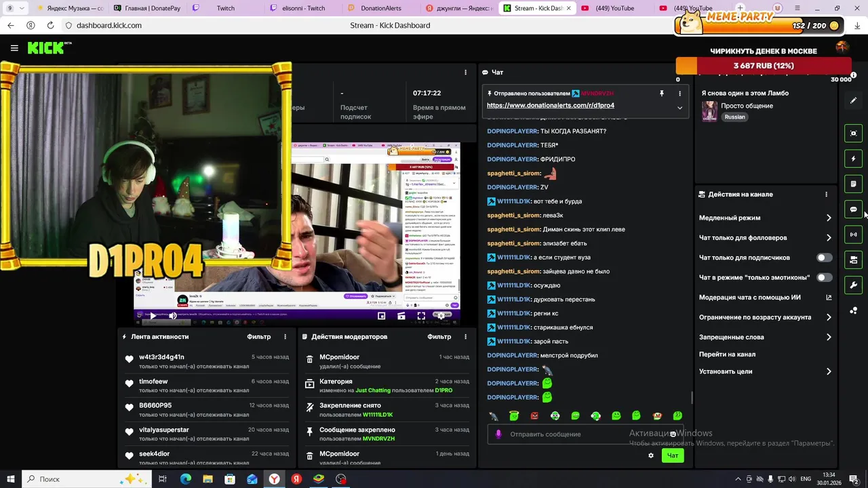Toggle the wrench tools panel icon
The height and width of the screenshot is (488, 868).
click(x=854, y=285)
